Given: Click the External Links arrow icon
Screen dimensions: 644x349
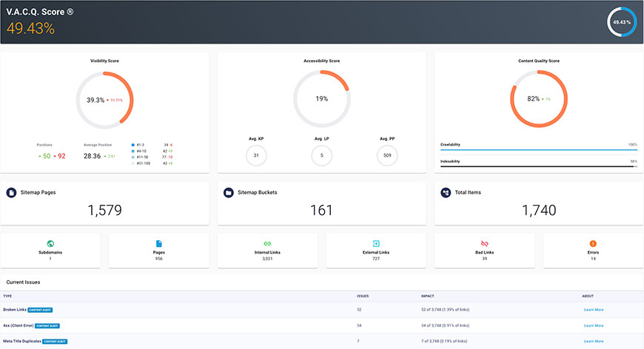Looking at the screenshot, I should pyautogui.click(x=376, y=243).
